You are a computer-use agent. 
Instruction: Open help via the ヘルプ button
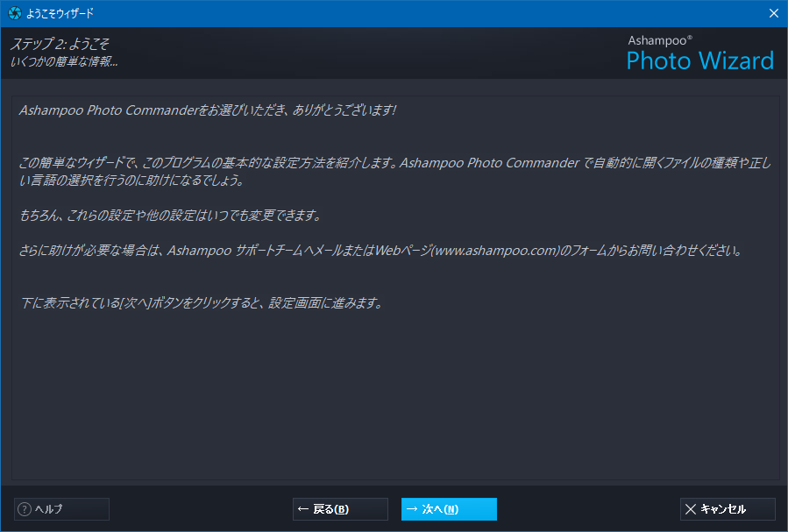[61, 509]
